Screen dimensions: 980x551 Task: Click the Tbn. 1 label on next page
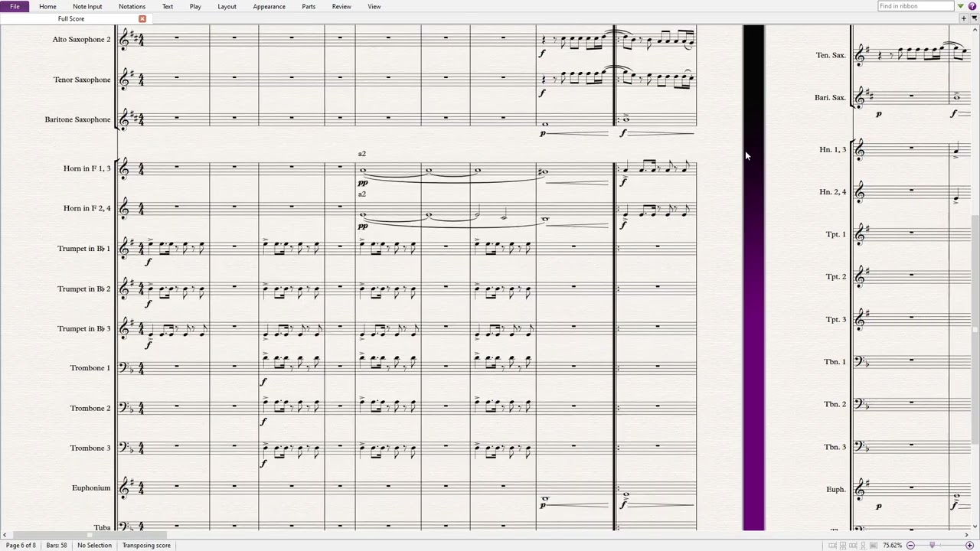(x=835, y=361)
